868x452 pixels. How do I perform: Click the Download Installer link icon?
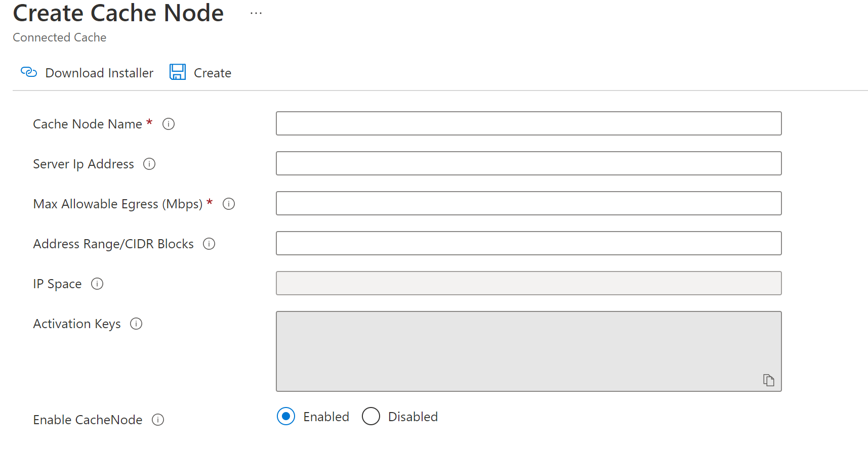click(x=29, y=72)
